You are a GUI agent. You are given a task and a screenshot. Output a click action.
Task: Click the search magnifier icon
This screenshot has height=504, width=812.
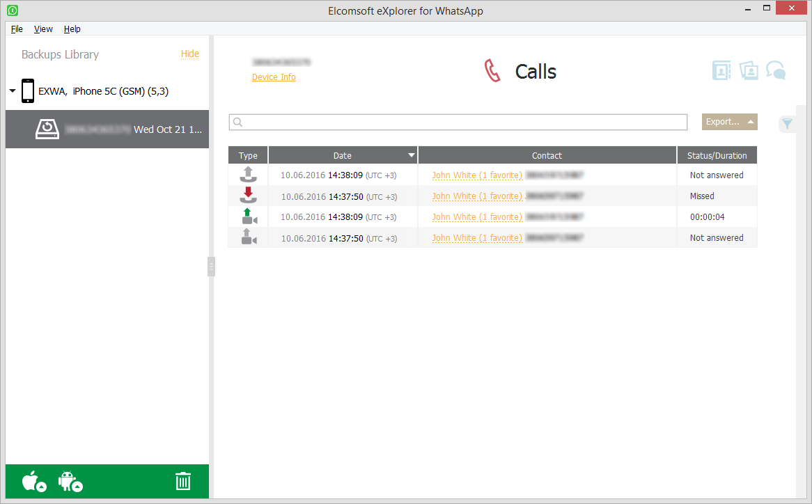point(237,122)
